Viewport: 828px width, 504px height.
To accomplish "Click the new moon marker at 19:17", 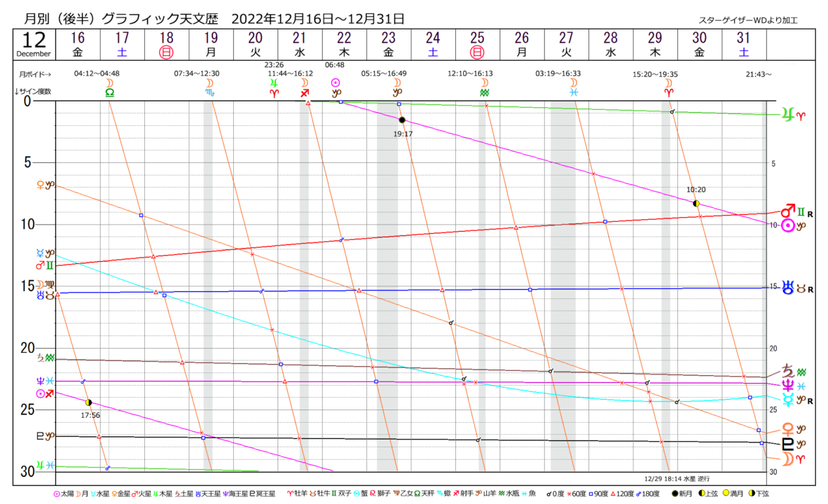I will tap(402, 120).
